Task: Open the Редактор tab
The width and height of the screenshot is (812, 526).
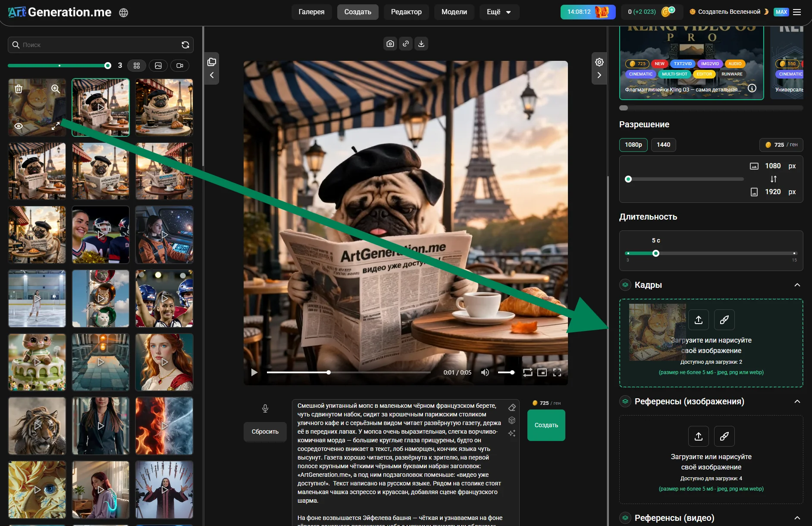Action: click(x=406, y=12)
